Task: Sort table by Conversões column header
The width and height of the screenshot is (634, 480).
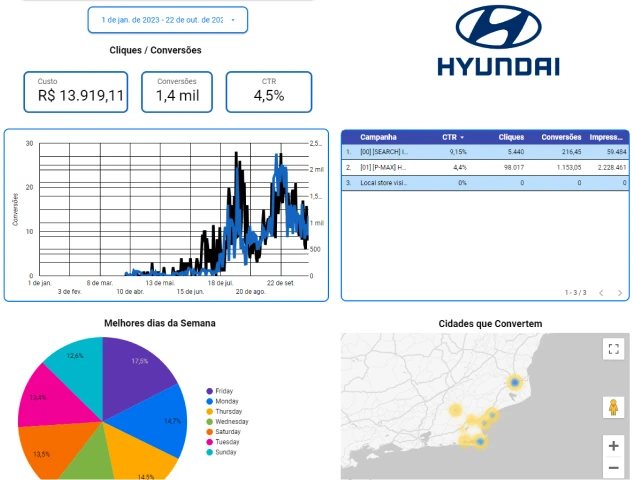Action: [x=561, y=137]
